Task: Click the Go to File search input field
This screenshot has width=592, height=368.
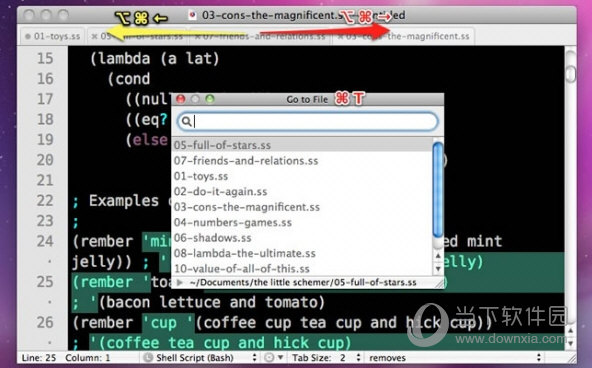Action: (x=308, y=122)
